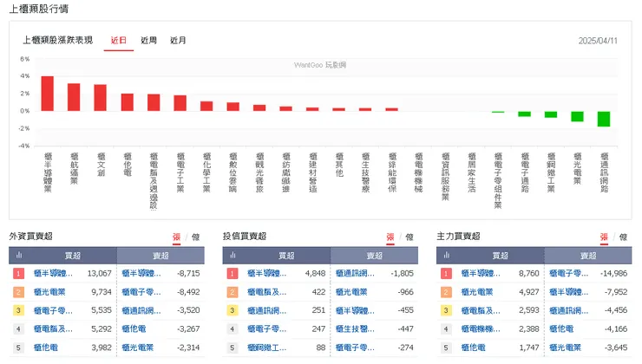Screen dimensions: 642x364
Task: Select 億 unit in 主力買賣超 panel
Action: click(623, 237)
